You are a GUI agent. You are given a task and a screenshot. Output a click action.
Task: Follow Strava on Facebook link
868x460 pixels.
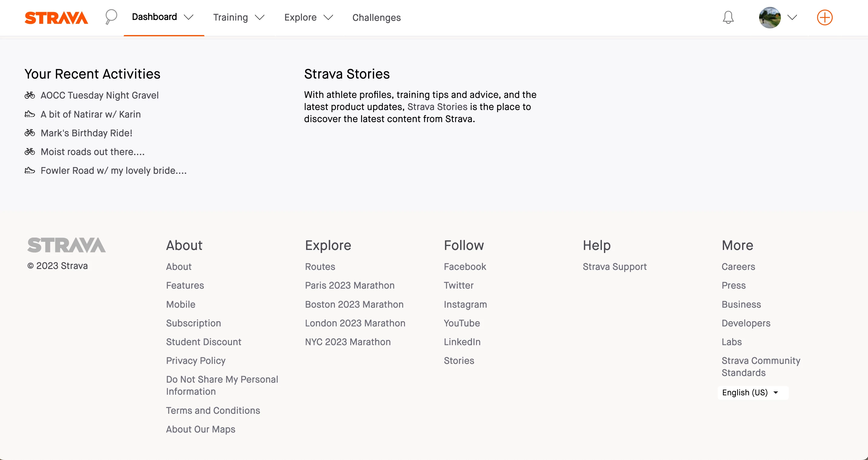[465, 267]
